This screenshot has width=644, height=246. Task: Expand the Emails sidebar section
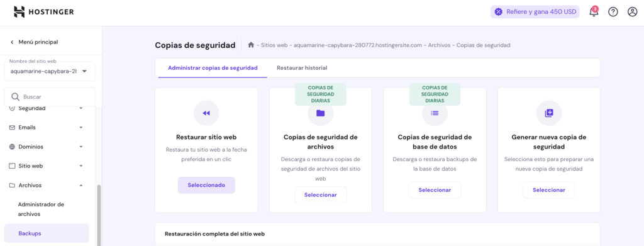coord(81,128)
